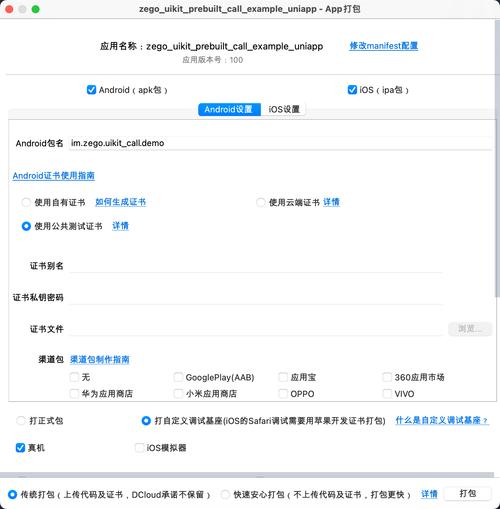500x509 pixels.
Task: Check the 应用宝 channel checkbox
Action: [283, 377]
